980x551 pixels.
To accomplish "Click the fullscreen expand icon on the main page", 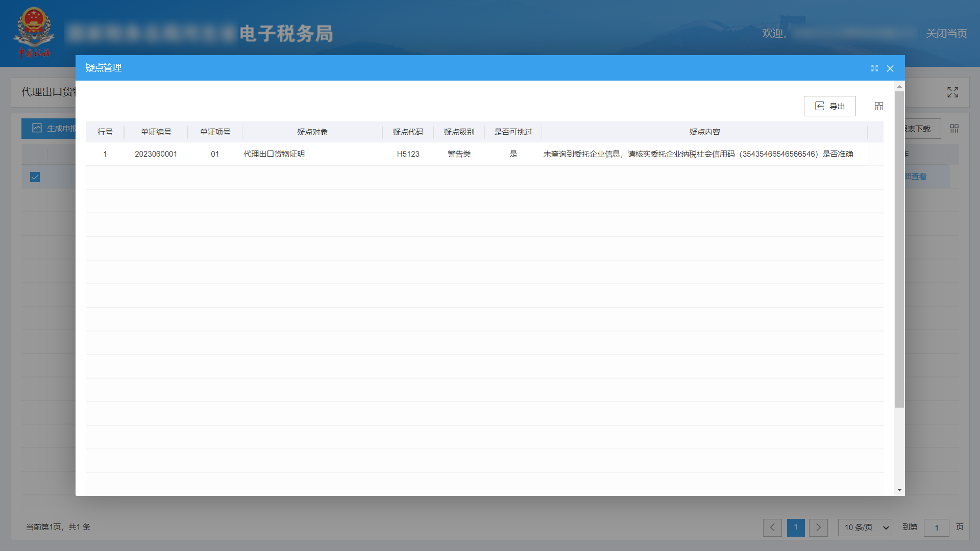I will (952, 92).
